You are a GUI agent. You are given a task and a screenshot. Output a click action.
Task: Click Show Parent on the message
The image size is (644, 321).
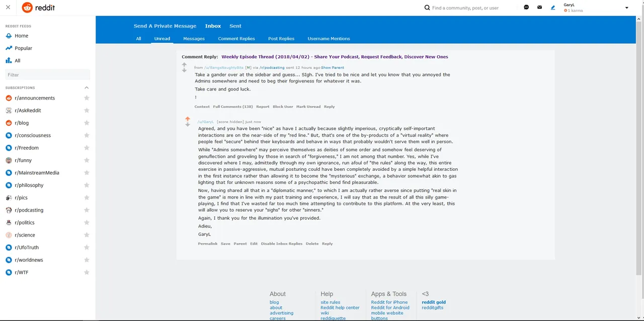[x=333, y=67]
